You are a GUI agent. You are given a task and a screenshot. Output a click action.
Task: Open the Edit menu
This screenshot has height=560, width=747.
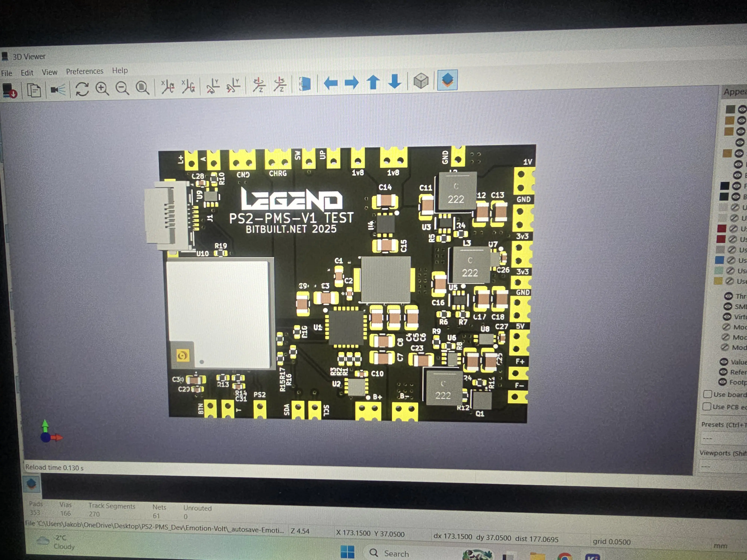27,73
